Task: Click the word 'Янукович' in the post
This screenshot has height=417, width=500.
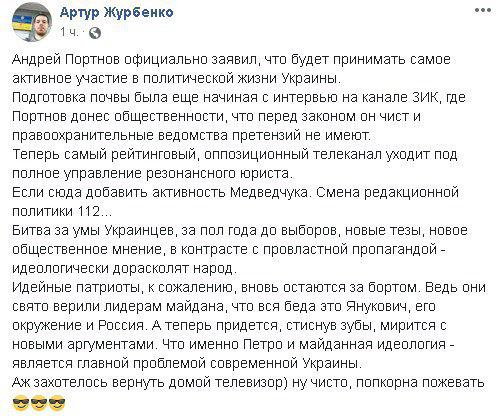Action: 377,307
